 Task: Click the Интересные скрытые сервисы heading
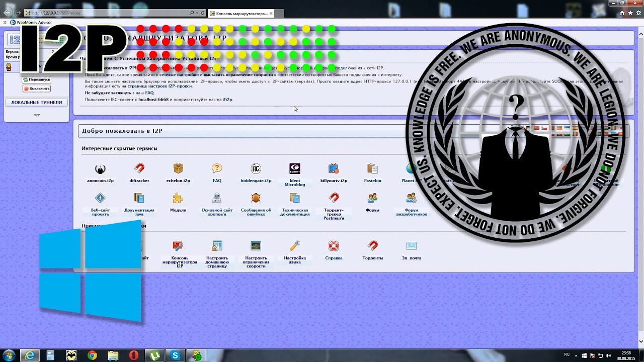point(119,148)
